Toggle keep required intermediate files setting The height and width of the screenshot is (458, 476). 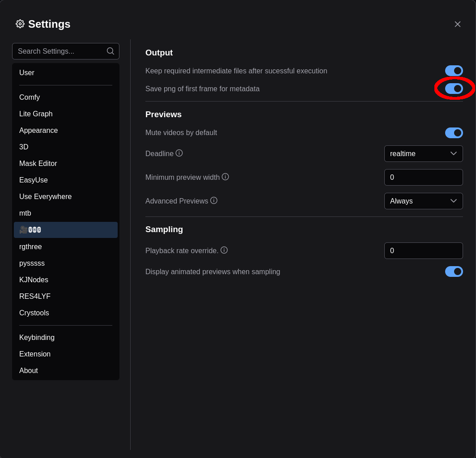pos(454,71)
